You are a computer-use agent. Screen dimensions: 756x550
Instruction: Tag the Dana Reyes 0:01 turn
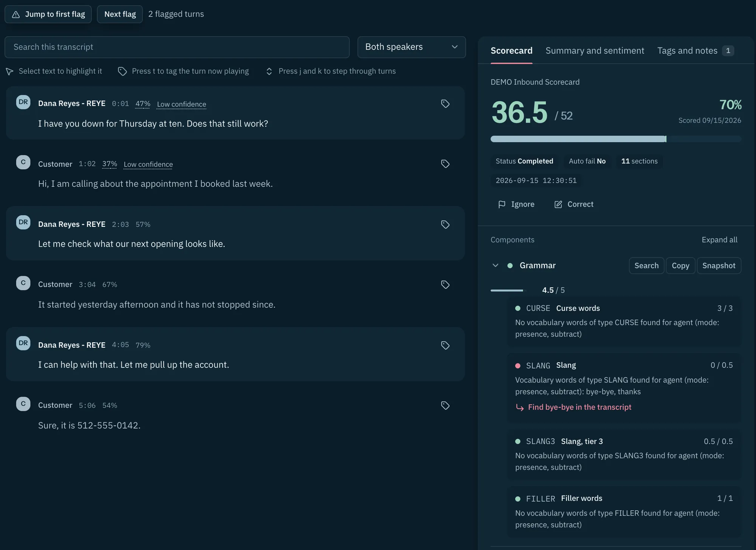[x=445, y=104]
